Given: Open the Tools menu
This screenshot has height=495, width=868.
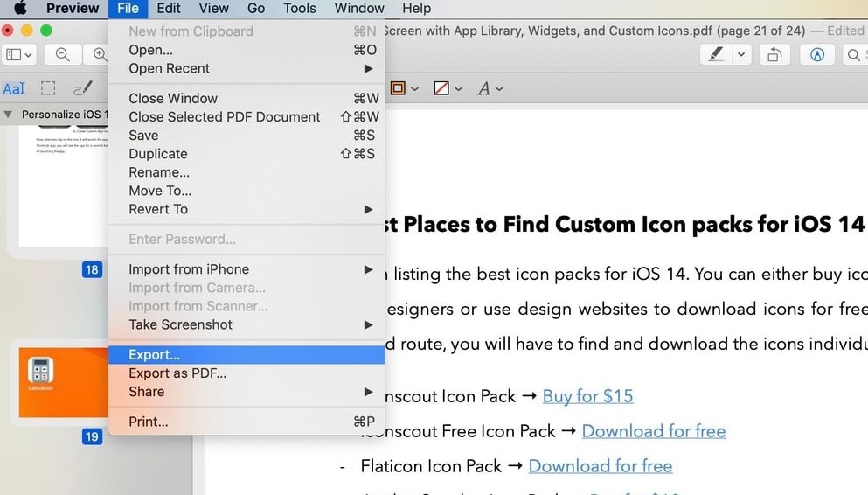Looking at the screenshot, I should 300,8.
